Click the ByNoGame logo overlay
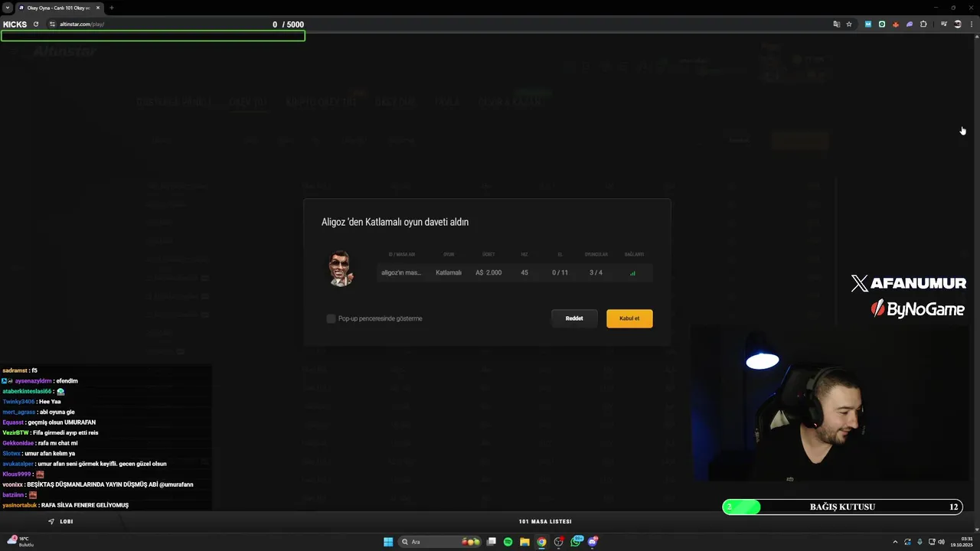 coord(917,309)
